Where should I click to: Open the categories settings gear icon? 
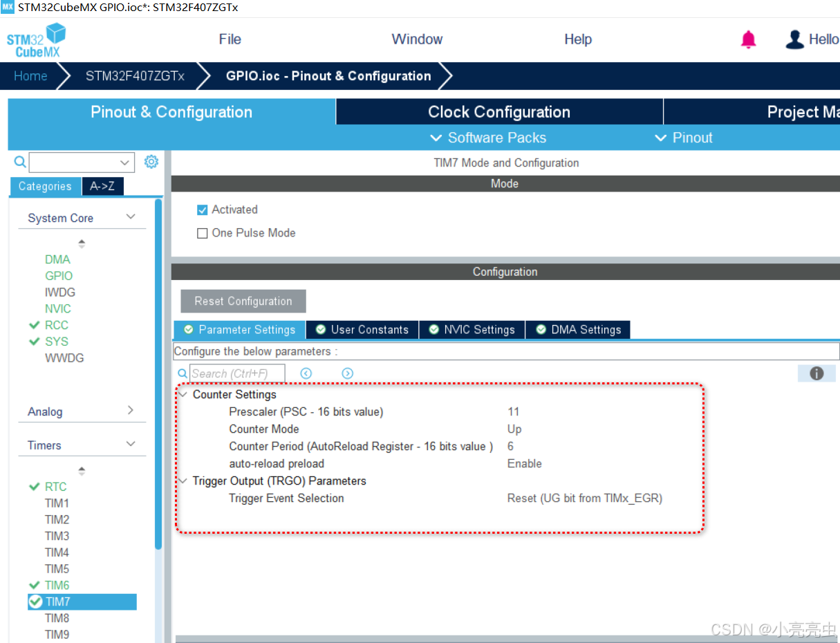[x=151, y=162]
